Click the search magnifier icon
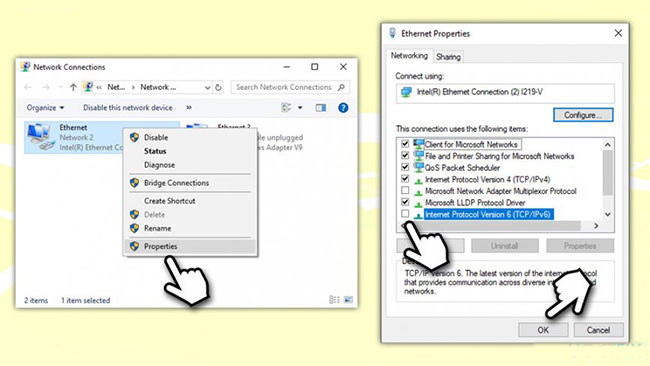 pos(341,87)
